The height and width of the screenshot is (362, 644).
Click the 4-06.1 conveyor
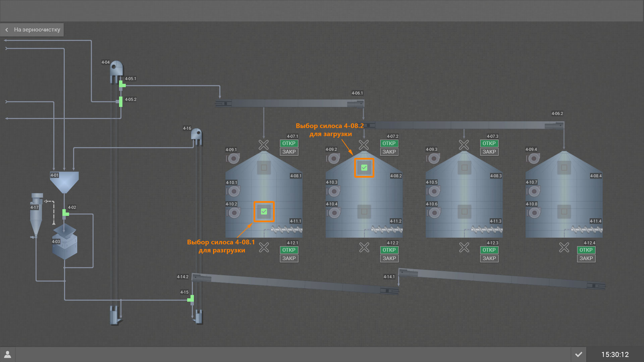tap(290, 103)
